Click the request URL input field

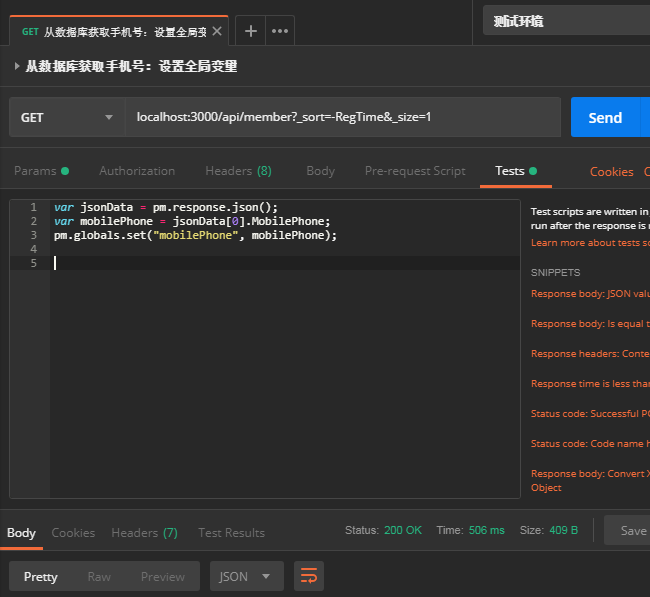340,117
